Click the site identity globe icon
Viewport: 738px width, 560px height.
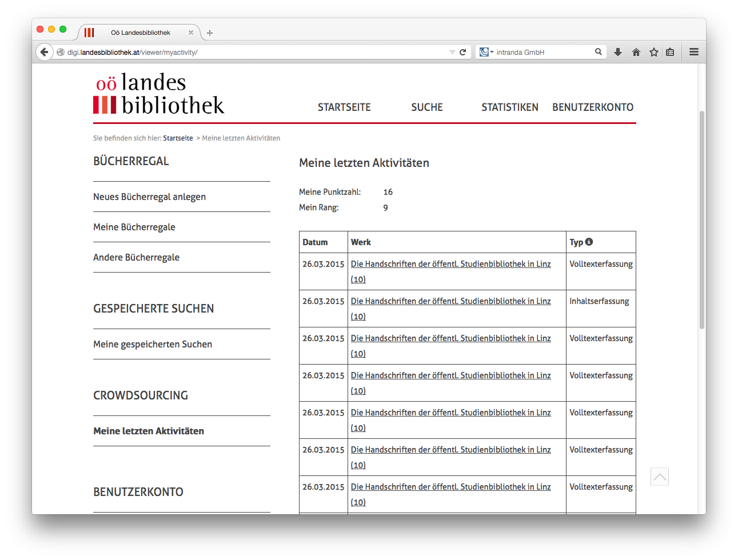61,52
